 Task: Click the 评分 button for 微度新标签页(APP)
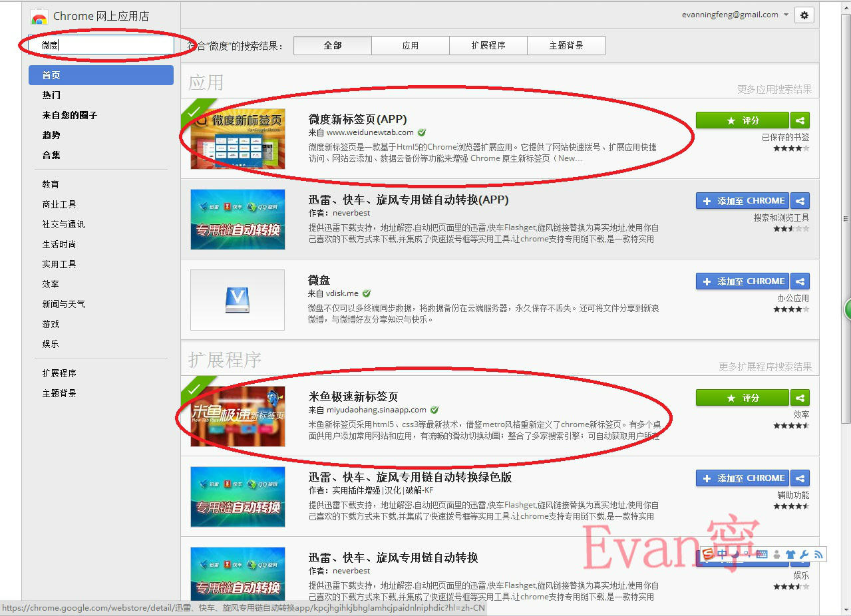pyautogui.click(x=743, y=120)
